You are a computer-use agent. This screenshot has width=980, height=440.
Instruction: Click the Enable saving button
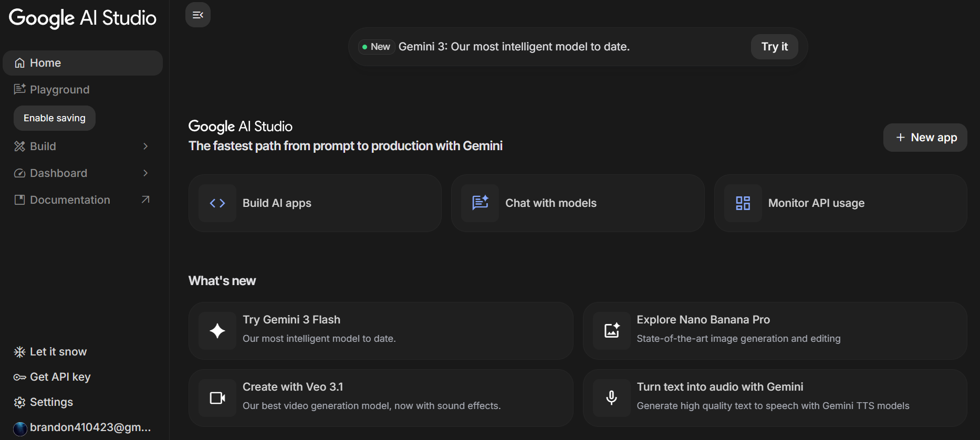[x=55, y=118]
